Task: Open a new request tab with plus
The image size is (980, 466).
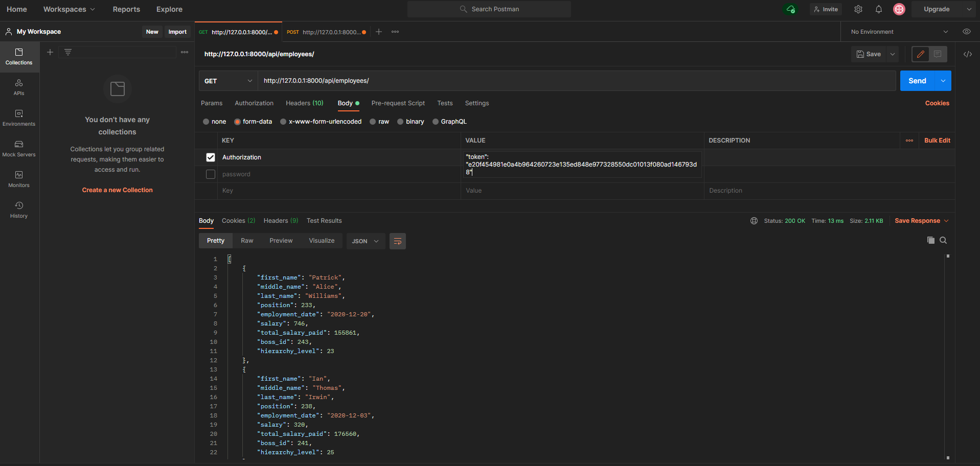Action: (379, 32)
